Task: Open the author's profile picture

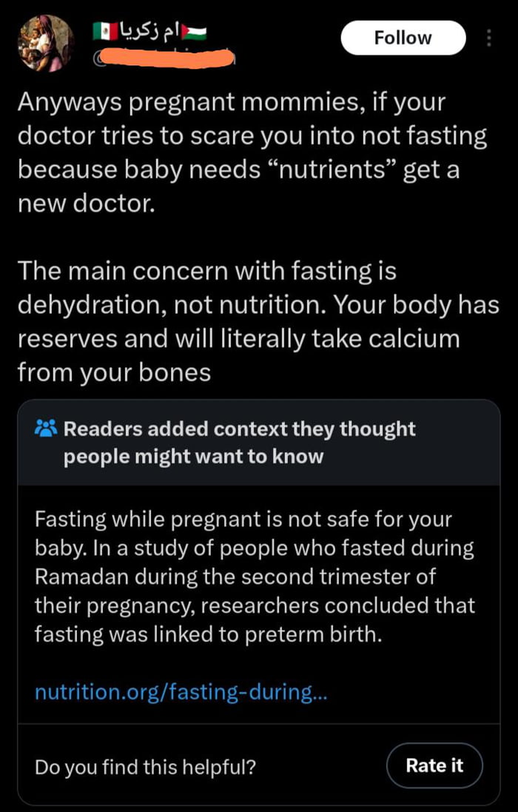Action: click(46, 43)
